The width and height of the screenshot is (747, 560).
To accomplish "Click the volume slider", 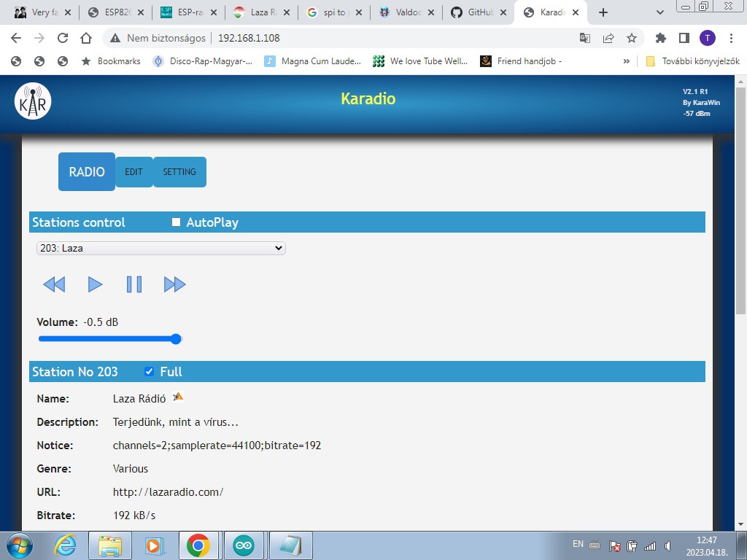I will 110,339.
